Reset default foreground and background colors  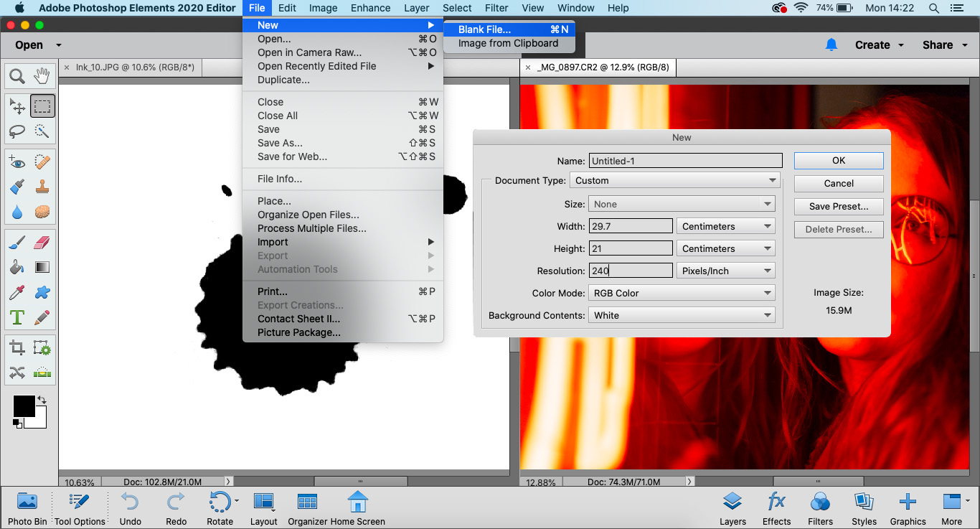point(17,424)
